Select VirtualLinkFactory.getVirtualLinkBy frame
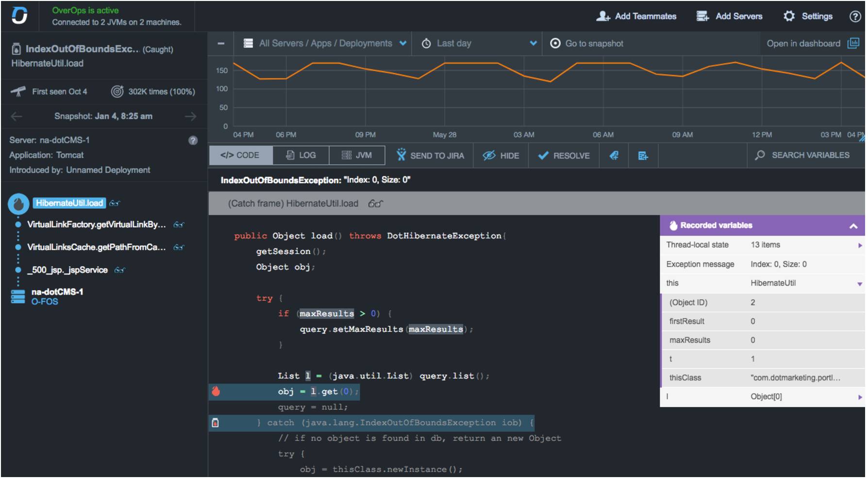868x480 pixels. 97,224
